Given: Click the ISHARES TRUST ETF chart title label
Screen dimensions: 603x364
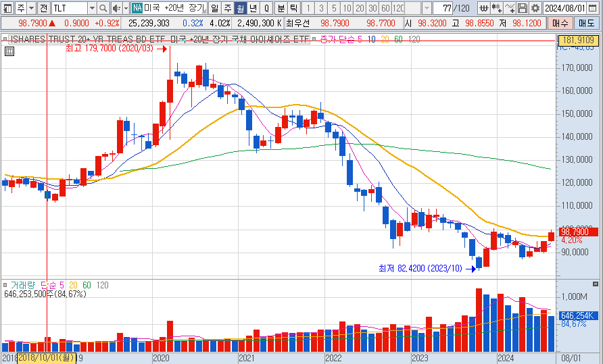Looking at the screenshot, I should [160, 39].
